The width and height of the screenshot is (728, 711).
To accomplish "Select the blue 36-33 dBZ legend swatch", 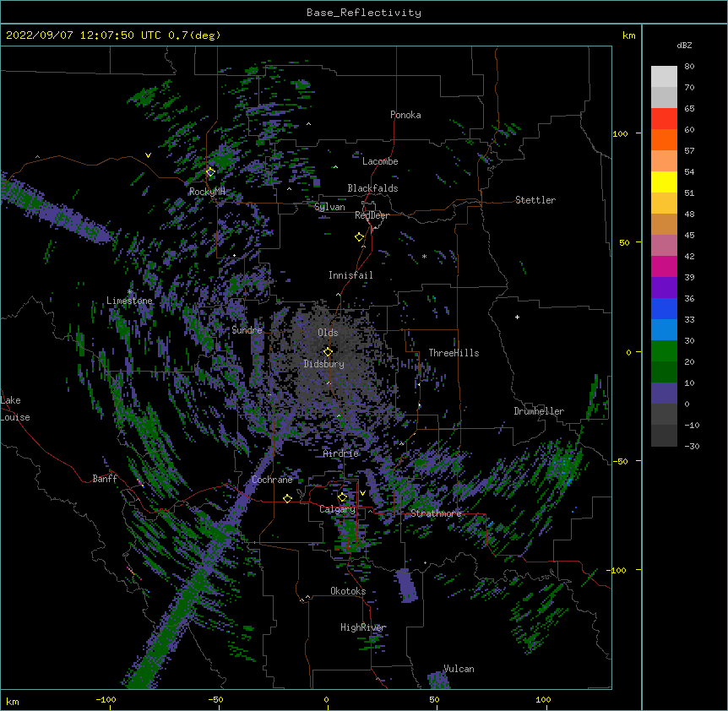I will click(664, 308).
